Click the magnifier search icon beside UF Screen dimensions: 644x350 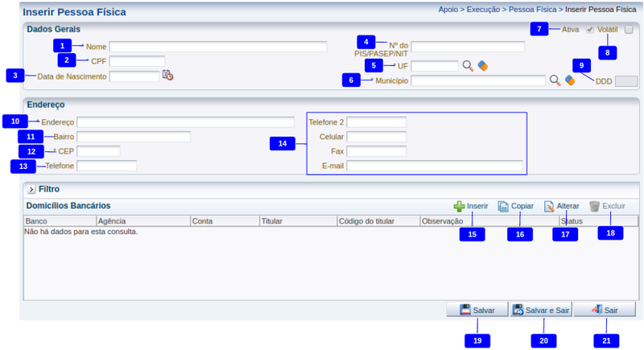coord(468,66)
